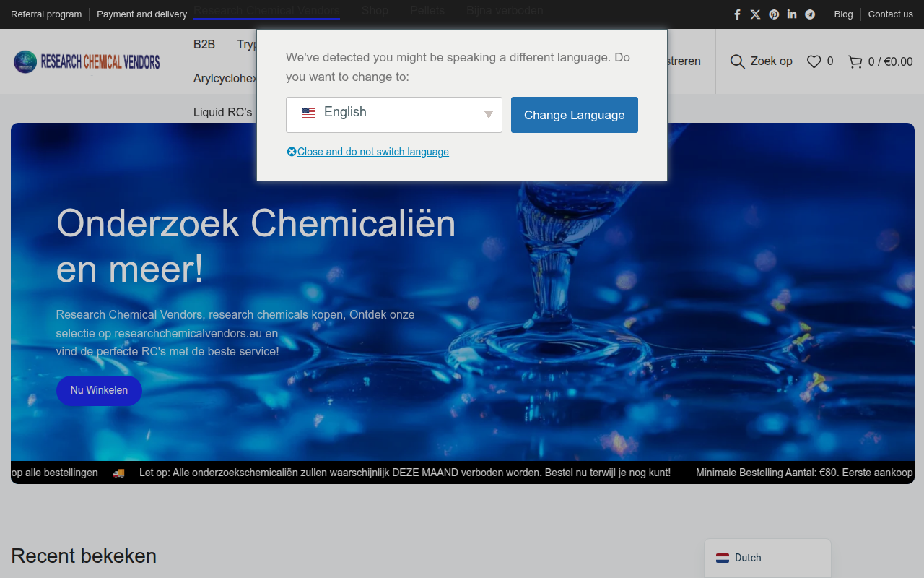Open the LinkedIn social icon
924x578 pixels.
pos(792,14)
